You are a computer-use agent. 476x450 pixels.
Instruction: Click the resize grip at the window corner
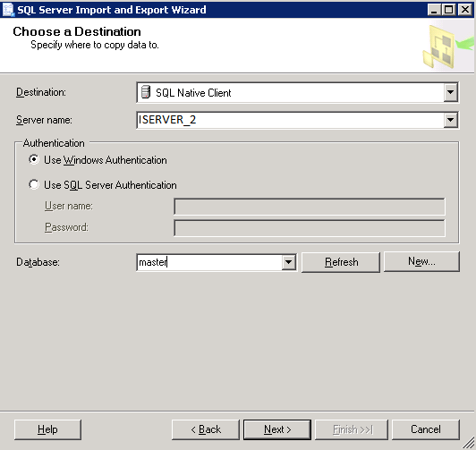coord(469,443)
